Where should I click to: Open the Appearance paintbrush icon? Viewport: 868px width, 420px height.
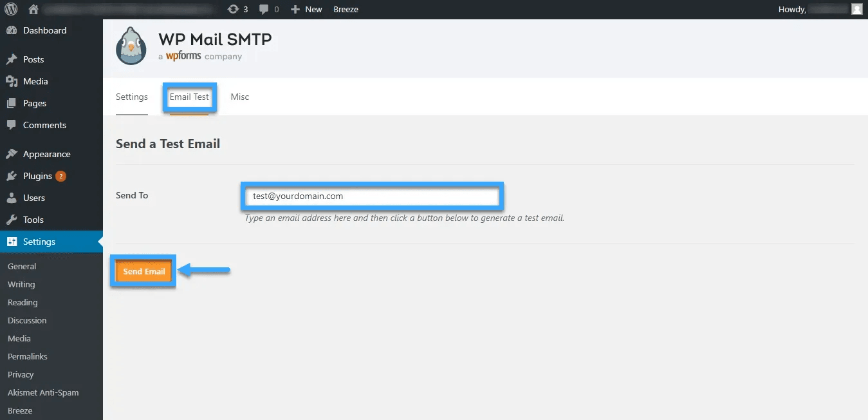click(x=14, y=154)
